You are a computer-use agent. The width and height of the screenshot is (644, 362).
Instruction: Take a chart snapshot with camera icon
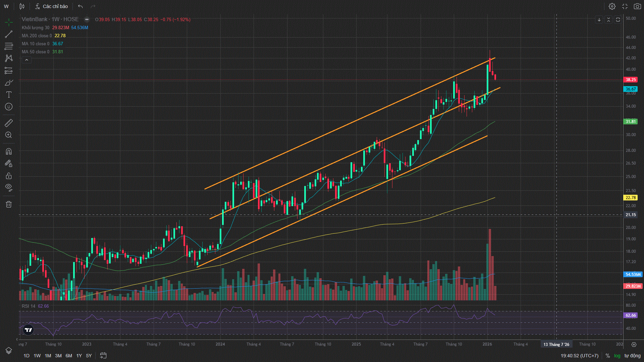(x=637, y=6)
